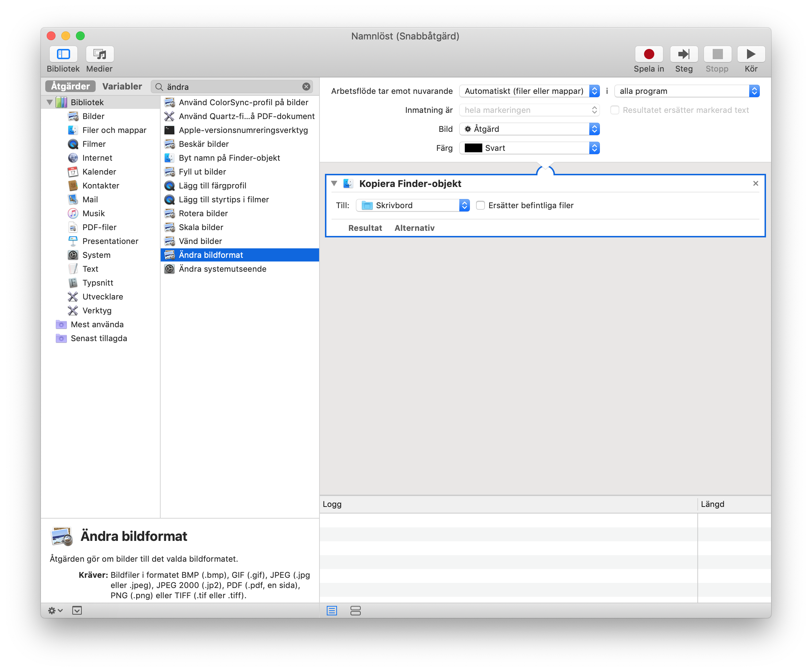Viewport: 812px width, 672px height.
Task: Click the Alternativ button
Action: (414, 228)
